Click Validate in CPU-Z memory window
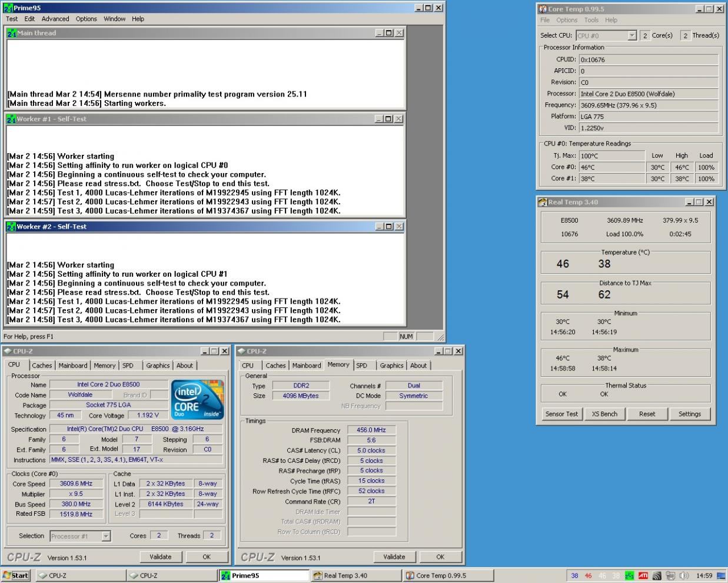 [x=394, y=556]
